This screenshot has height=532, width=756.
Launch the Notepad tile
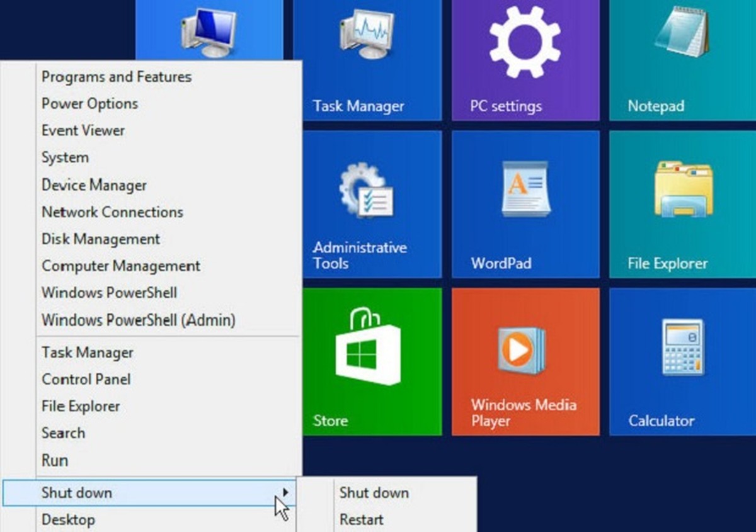click(683, 60)
